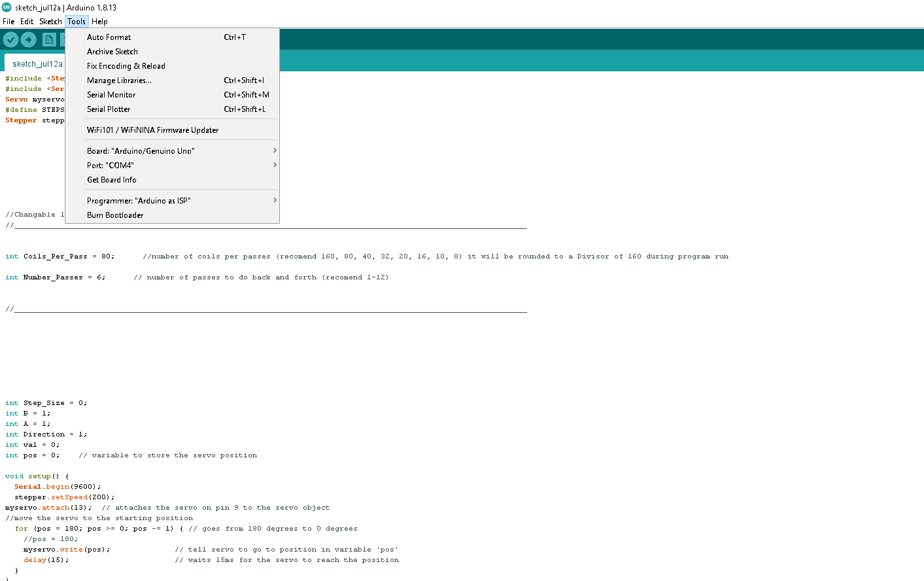
Task: Open the Help menu
Action: click(x=99, y=21)
